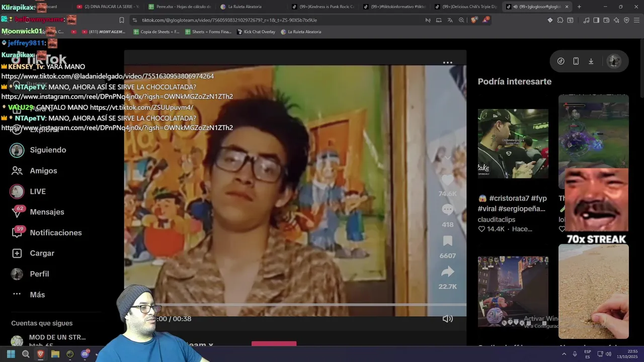This screenshot has height=362, width=644.
Task: Click the taskbar volume speaker icon
Action: (608, 354)
